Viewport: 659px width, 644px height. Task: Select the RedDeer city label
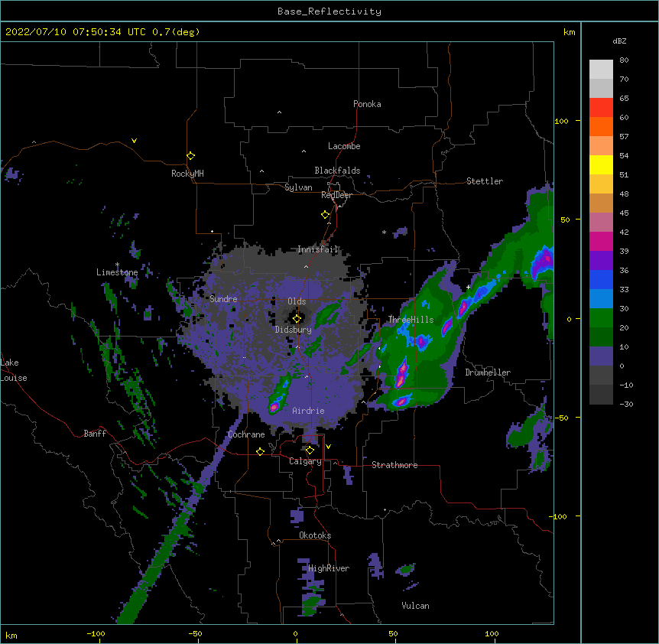point(336,195)
